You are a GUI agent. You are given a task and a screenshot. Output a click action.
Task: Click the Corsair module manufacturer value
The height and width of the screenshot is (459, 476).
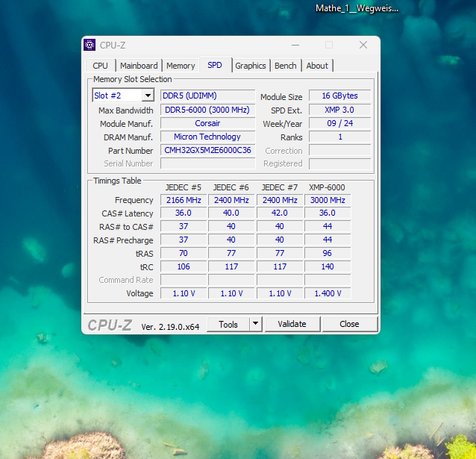pyautogui.click(x=207, y=123)
